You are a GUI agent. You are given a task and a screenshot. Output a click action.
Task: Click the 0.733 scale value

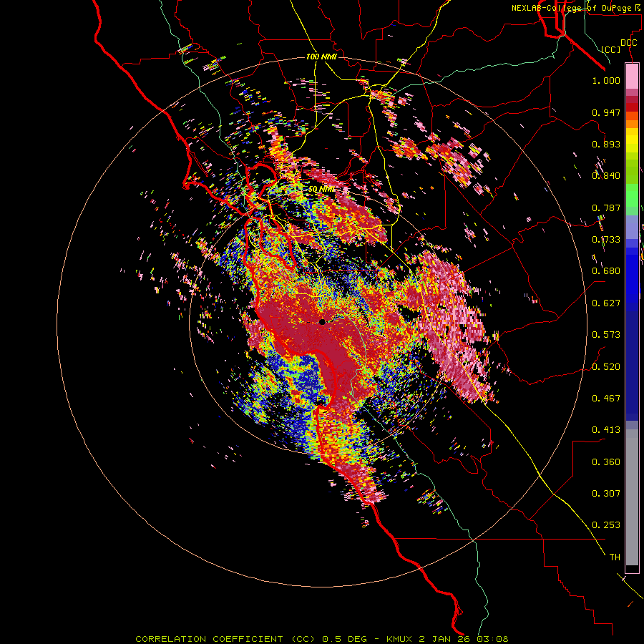[606, 240]
